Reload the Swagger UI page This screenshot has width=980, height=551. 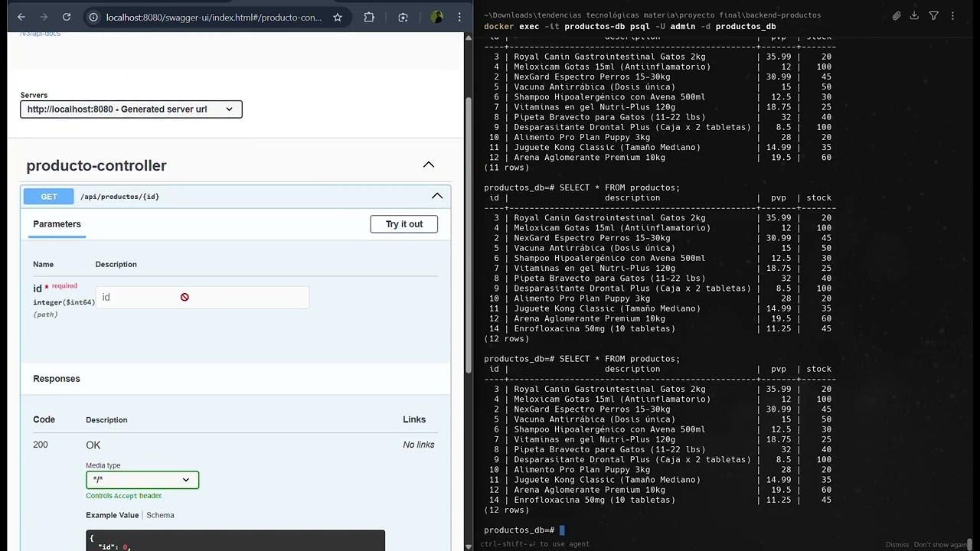point(67,17)
